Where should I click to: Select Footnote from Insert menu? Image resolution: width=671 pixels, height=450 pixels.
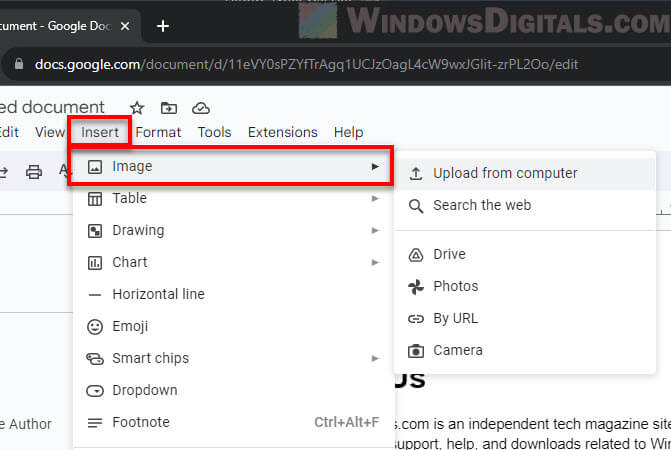click(x=233, y=423)
